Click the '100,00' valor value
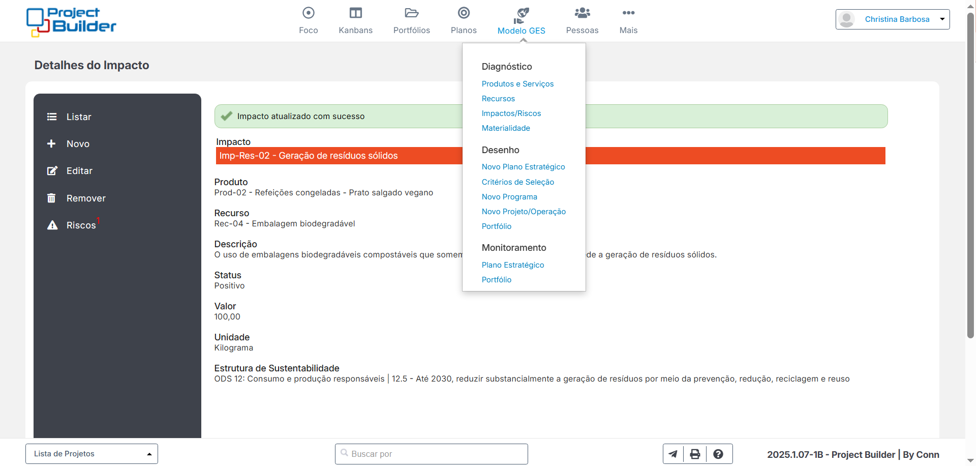Image resolution: width=980 pixels, height=466 pixels. point(227,317)
